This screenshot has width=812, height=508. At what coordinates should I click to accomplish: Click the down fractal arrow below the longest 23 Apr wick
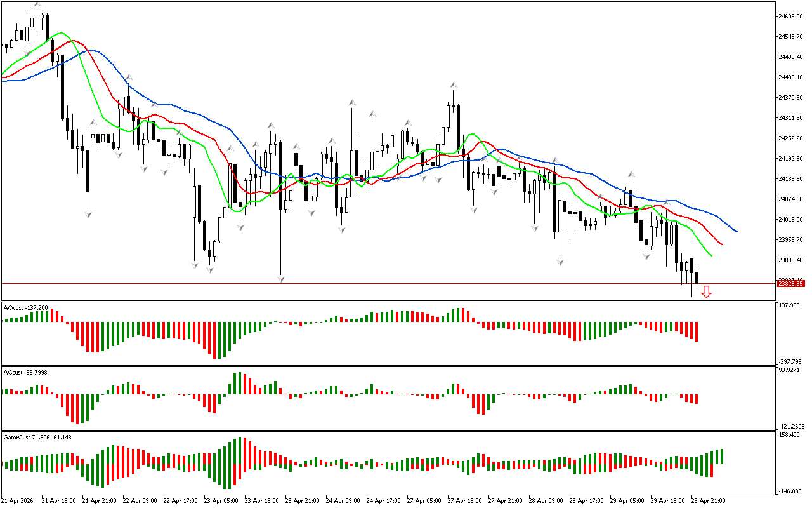tap(280, 278)
